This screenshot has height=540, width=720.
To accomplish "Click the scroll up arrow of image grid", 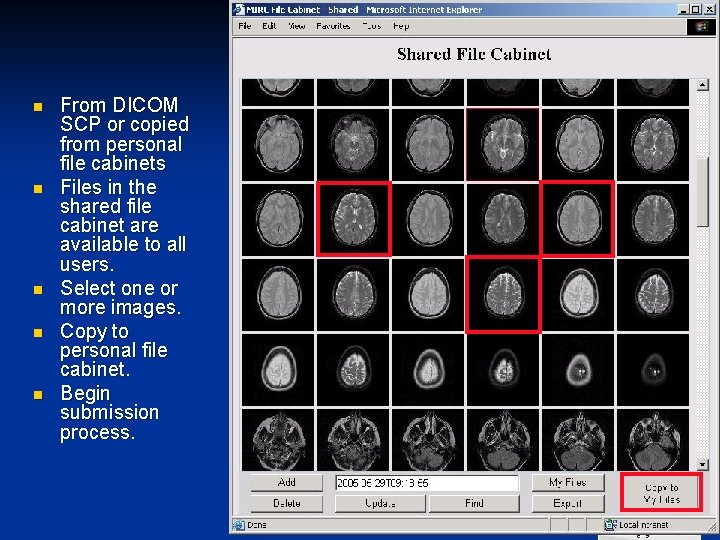I will pyautogui.click(x=702, y=85).
